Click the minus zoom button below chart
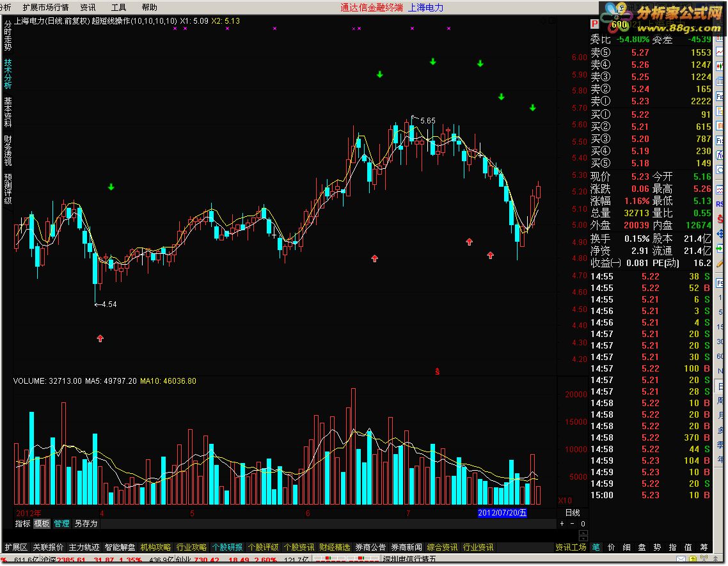Image resolution: width=728 pixels, height=566 pixels. pyautogui.click(x=572, y=524)
